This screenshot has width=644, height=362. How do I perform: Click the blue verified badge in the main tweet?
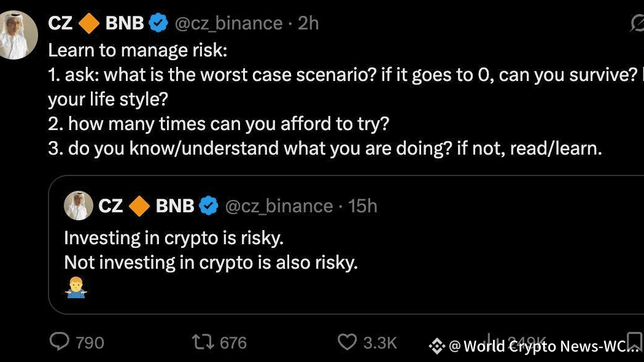pos(159,23)
